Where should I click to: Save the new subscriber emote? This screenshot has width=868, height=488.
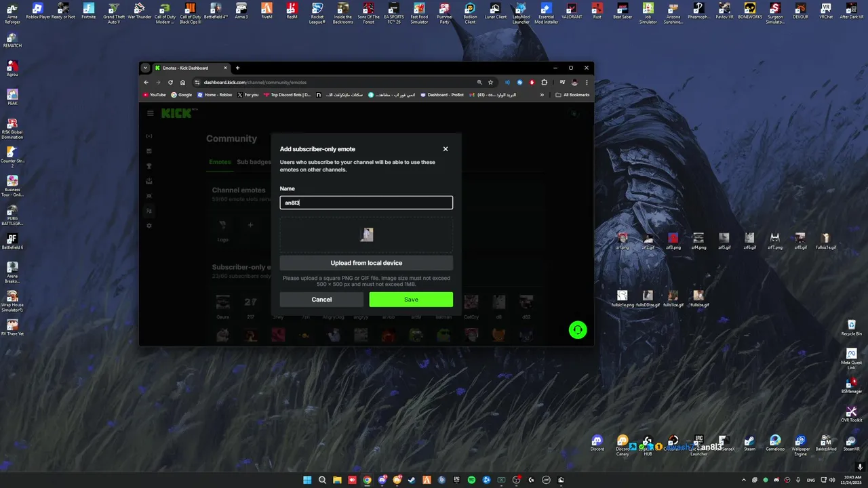[411, 300]
